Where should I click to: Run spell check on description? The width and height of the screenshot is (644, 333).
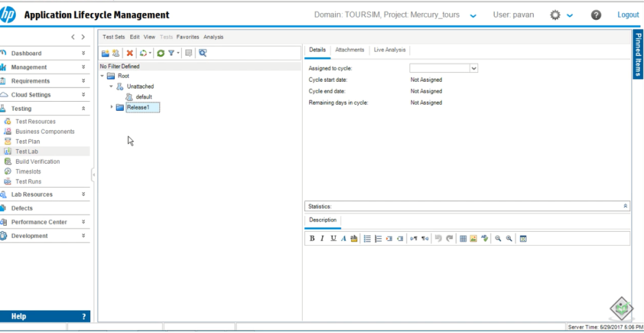coord(484,239)
